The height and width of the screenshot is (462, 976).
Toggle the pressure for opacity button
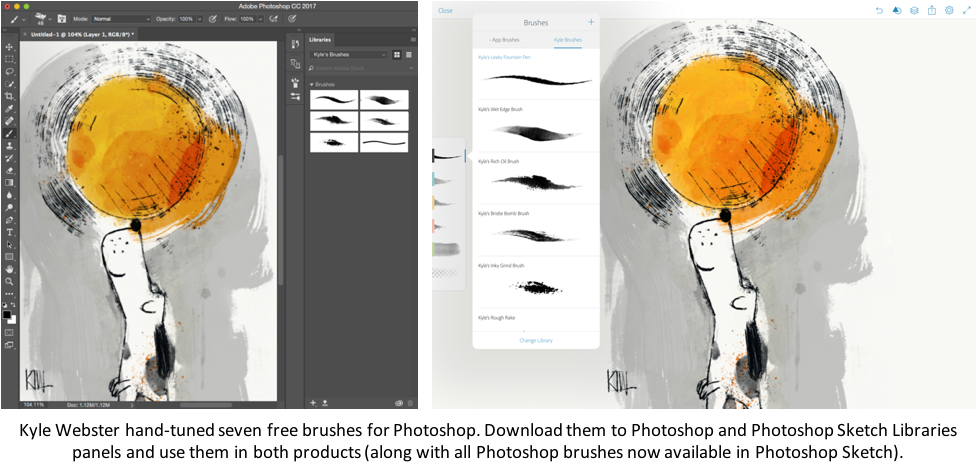213,19
